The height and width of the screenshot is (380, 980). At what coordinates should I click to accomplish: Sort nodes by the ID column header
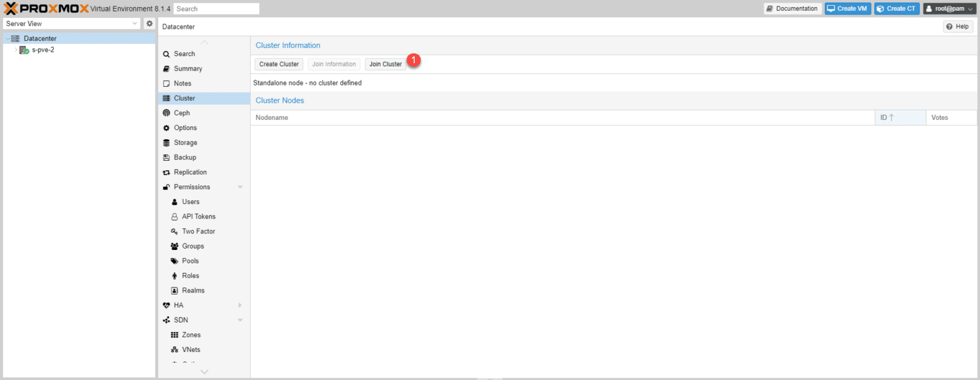pyautogui.click(x=900, y=118)
